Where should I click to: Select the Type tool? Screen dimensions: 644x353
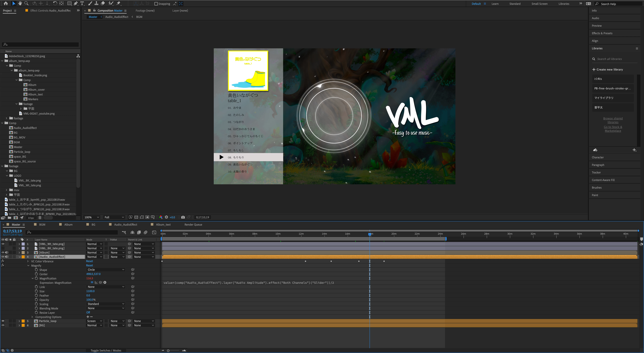82,4
